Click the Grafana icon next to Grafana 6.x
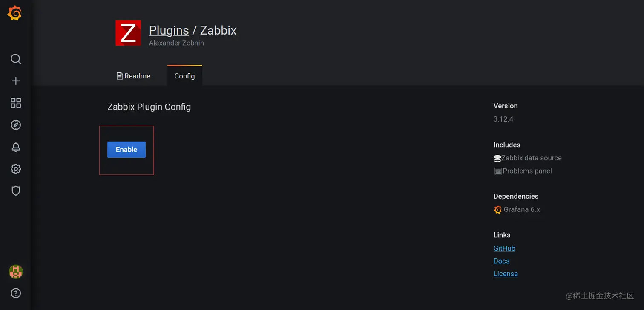Screen dimensions: 644x310 click(x=497, y=209)
